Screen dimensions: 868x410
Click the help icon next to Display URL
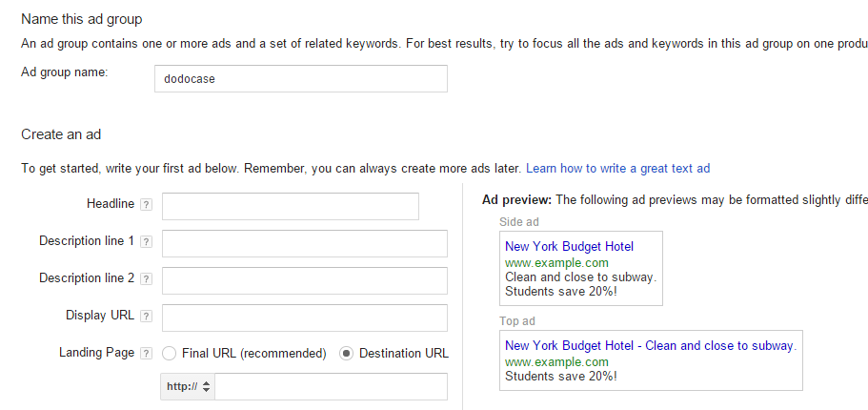tap(146, 317)
